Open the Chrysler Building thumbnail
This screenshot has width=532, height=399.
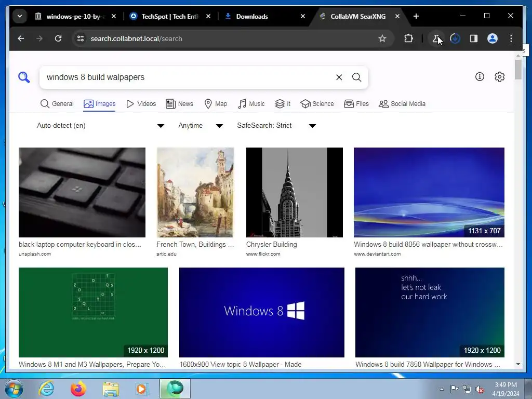[x=295, y=192]
